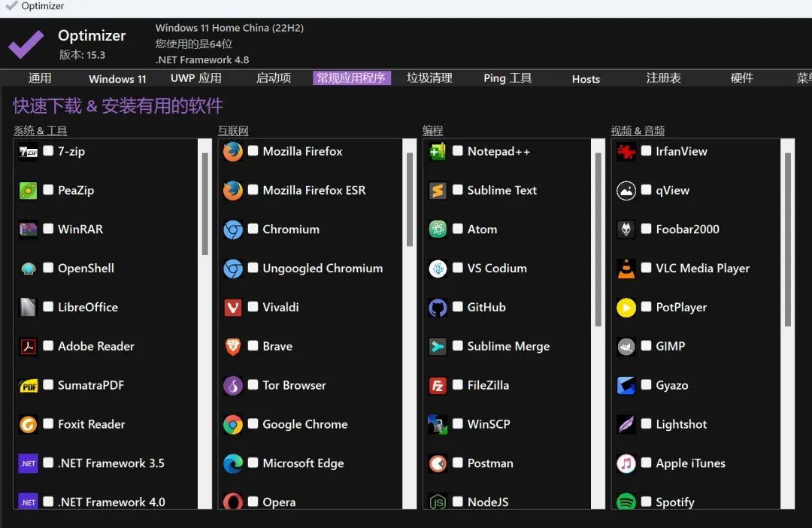The height and width of the screenshot is (528, 812).
Task: Open the 注册表 tab
Action: (x=663, y=78)
